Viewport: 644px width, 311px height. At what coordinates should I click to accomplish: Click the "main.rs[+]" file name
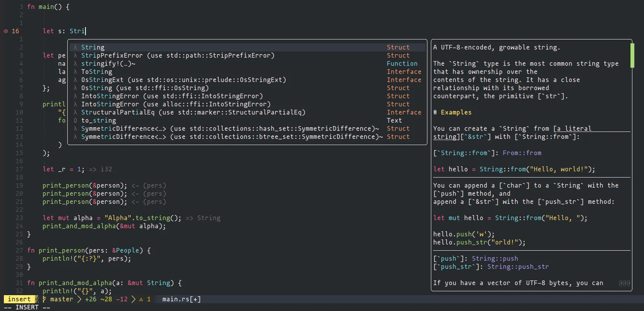tap(181, 299)
